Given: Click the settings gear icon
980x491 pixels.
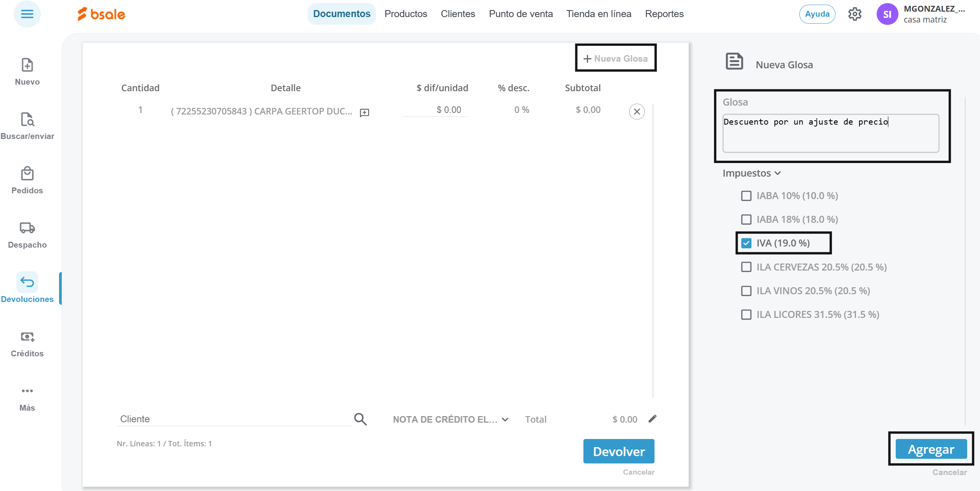Looking at the screenshot, I should [x=855, y=14].
